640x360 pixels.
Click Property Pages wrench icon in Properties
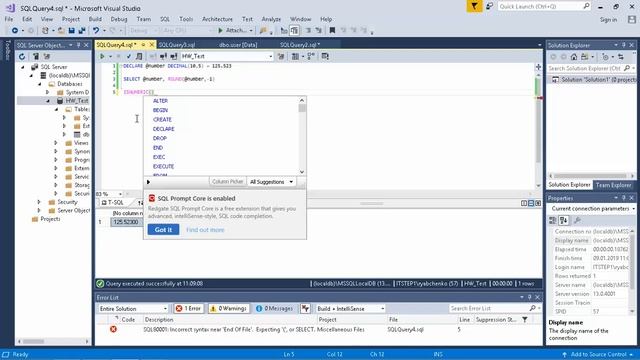click(577, 220)
